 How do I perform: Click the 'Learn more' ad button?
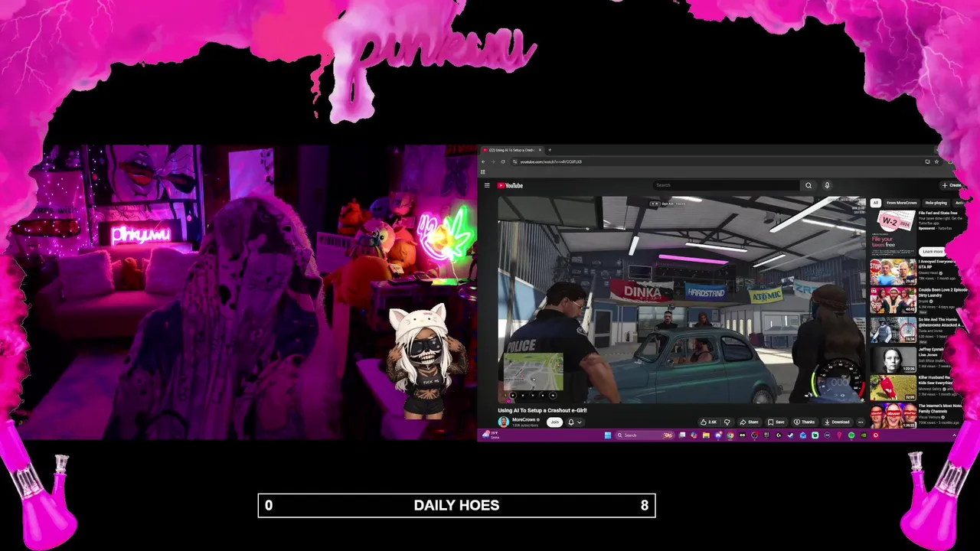(x=933, y=251)
